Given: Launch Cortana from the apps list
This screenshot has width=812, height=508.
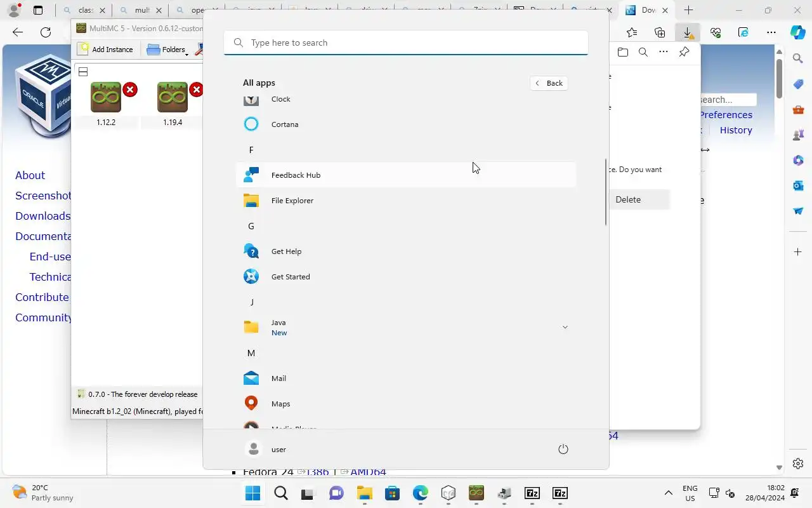Looking at the screenshot, I should tap(406, 124).
